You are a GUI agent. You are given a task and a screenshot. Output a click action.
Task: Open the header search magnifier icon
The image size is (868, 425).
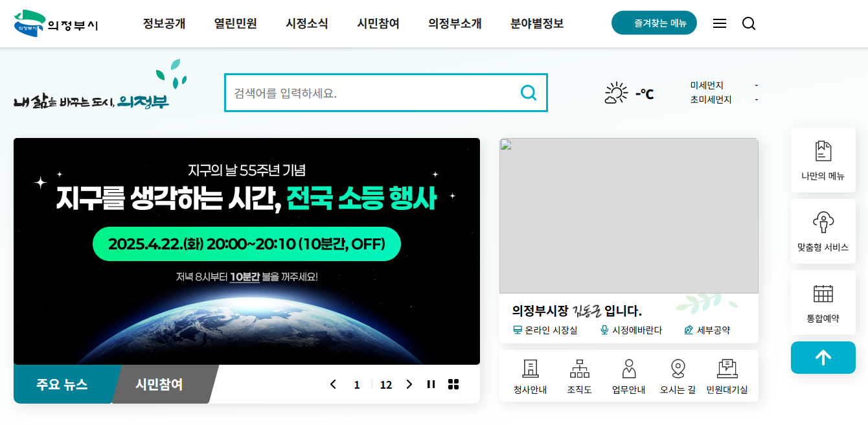tap(749, 23)
